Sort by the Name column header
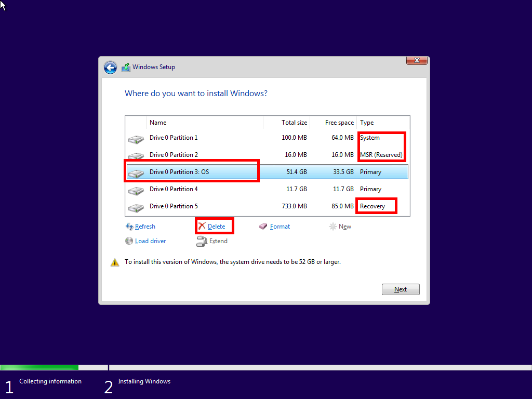 [x=205, y=123]
